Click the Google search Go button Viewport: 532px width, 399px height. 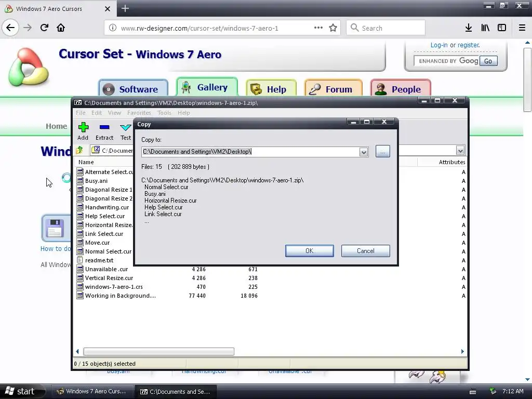[x=488, y=61]
